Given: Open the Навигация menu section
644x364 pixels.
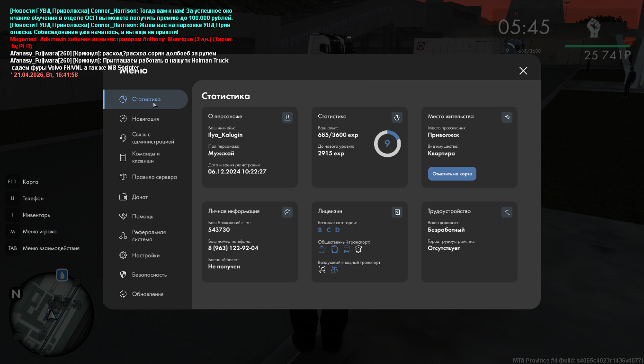Looking at the screenshot, I should [x=145, y=119].
